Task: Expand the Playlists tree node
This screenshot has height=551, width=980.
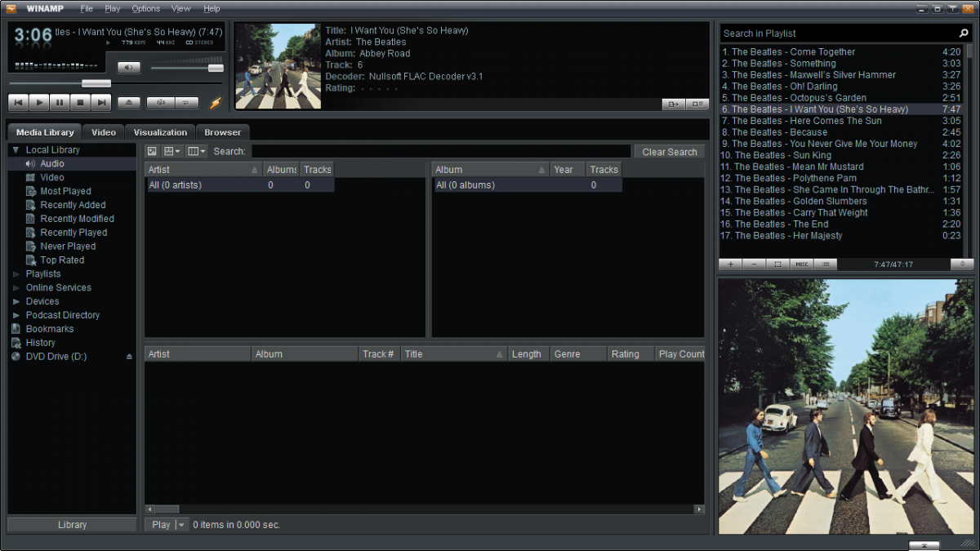Action: tap(16, 274)
